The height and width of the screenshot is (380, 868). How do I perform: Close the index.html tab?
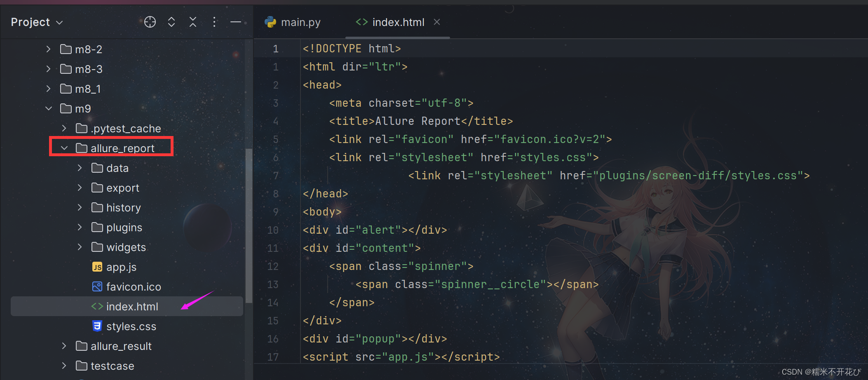click(x=437, y=22)
